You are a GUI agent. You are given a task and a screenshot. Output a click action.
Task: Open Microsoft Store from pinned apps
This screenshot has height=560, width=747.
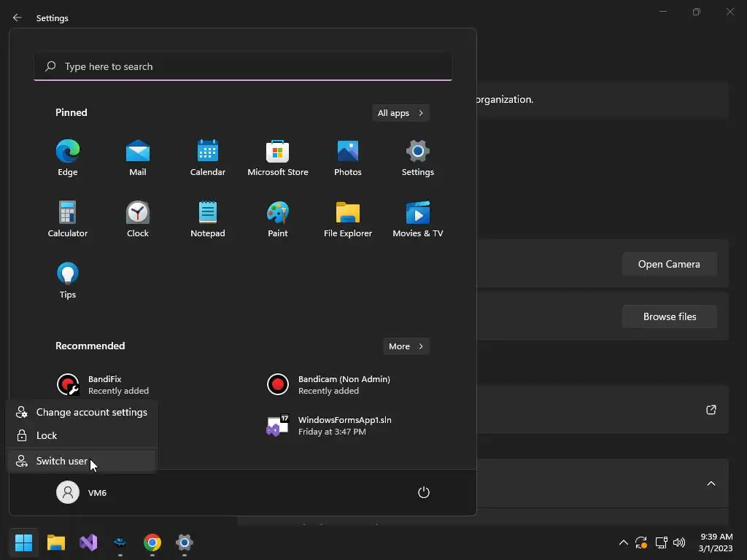(x=278, y=158)
